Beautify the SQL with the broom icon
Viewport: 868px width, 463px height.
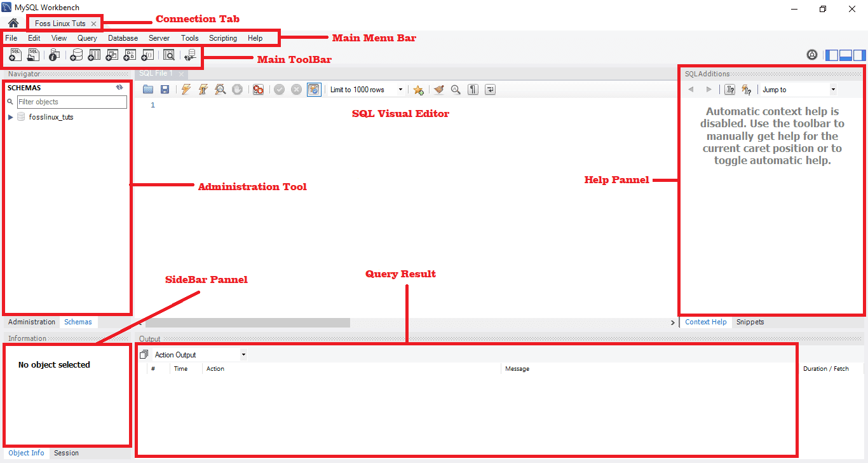438,90
